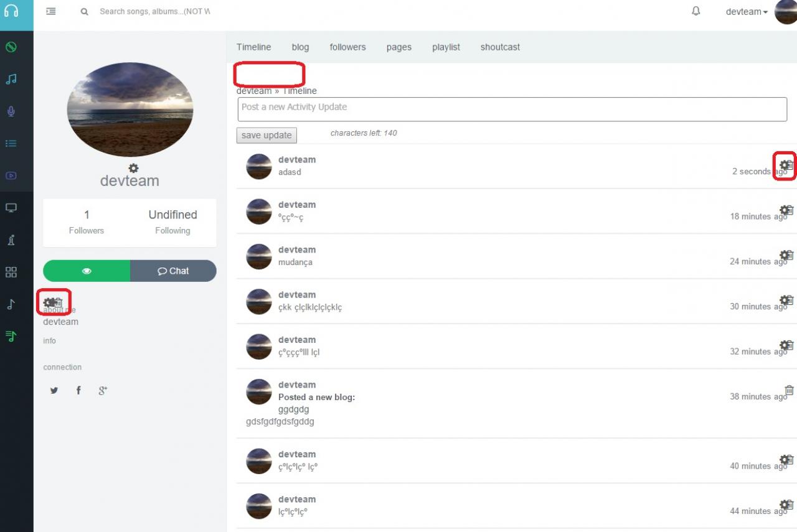
Task: Click the avatar on the Posted a new blog entry
Action: tap(259, 392)
